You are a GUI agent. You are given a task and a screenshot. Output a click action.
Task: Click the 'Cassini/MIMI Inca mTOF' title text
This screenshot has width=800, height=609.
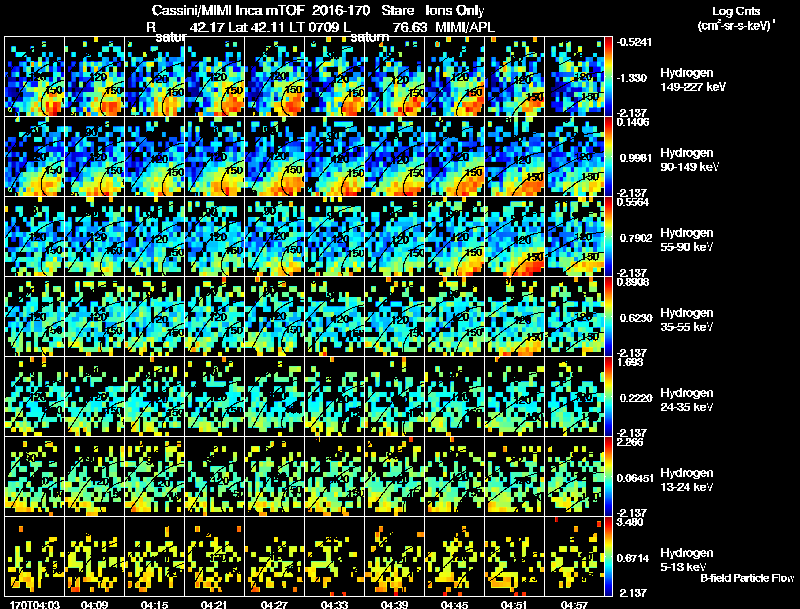click(x=228, y=10)
